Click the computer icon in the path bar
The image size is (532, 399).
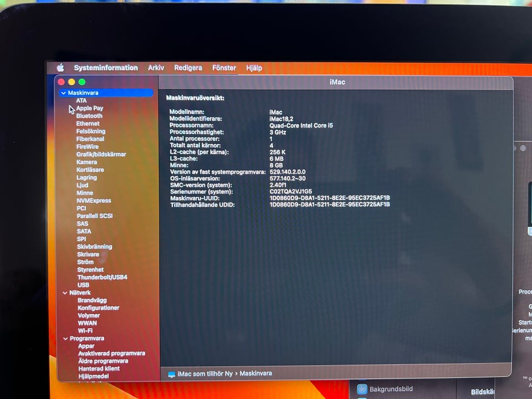coord(172,374)
